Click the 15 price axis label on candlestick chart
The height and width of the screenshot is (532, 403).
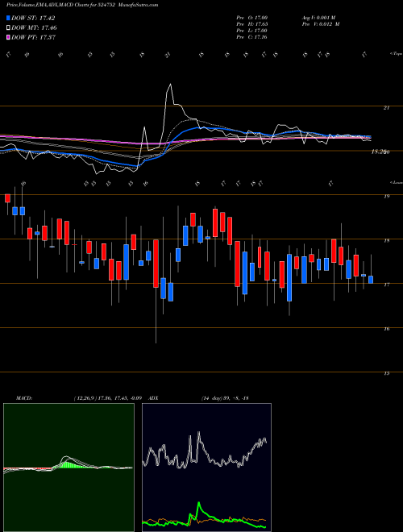click(386, 373)
